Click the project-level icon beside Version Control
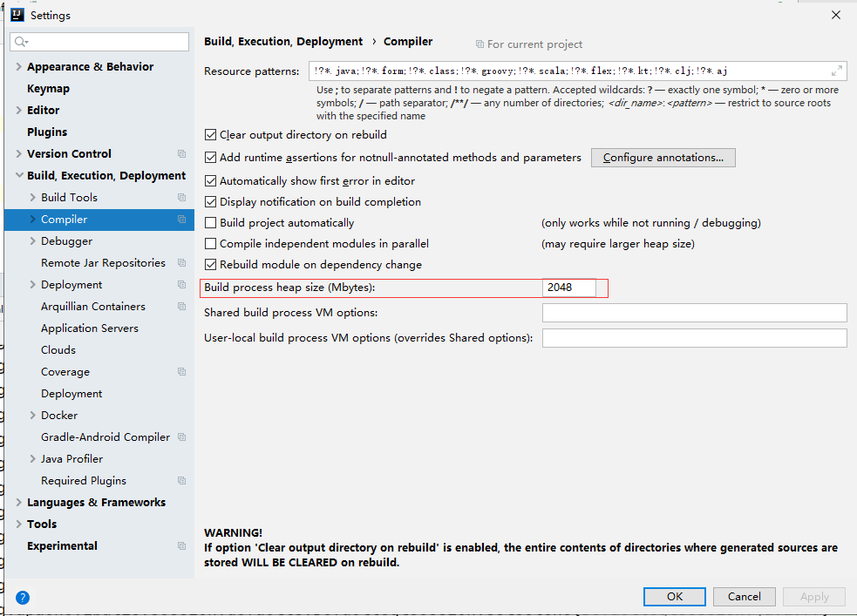857x616 pixels. point(181,154)
